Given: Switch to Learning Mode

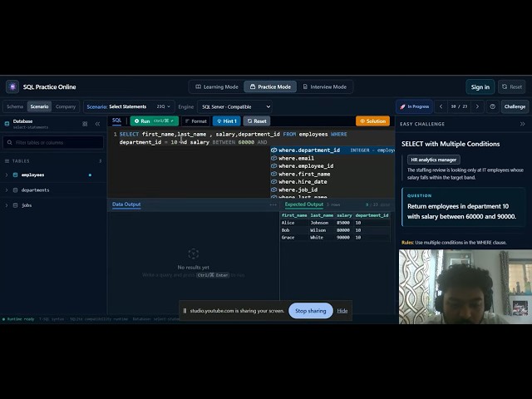Looking at the screenshot, I should pyautogui.click(x=217, y=86).
